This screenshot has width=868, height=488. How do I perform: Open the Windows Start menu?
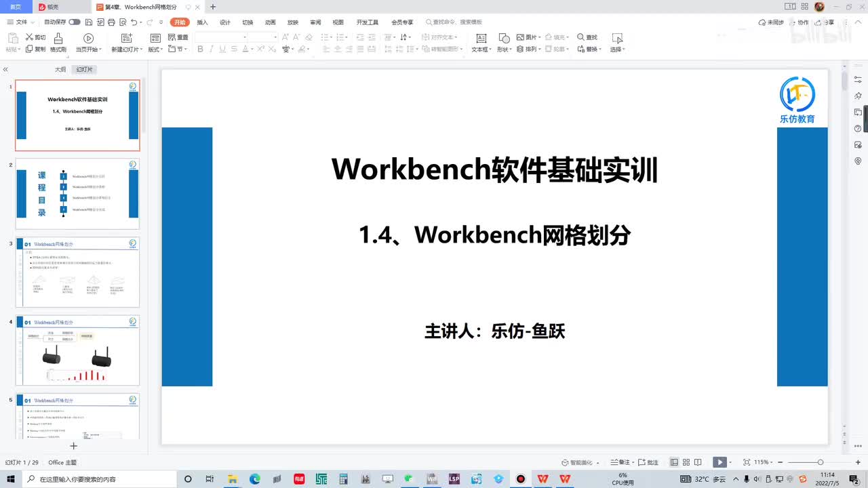click(11, 479)
